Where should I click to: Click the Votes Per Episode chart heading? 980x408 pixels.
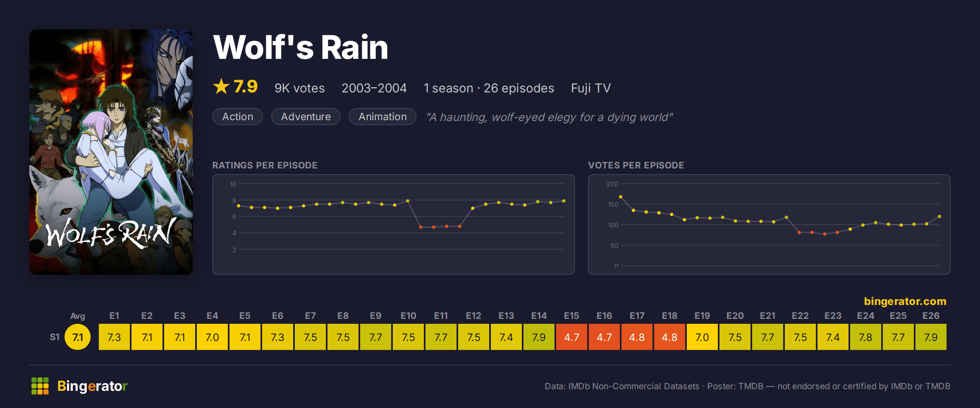[636, 165]
